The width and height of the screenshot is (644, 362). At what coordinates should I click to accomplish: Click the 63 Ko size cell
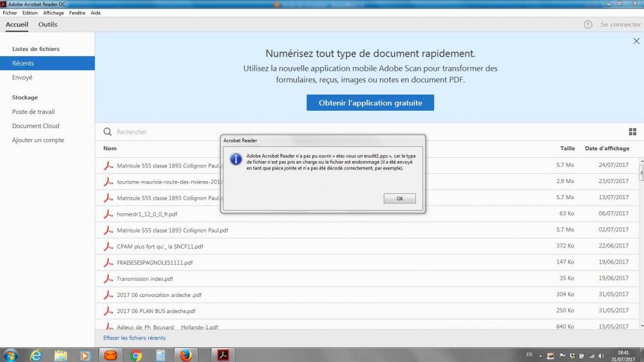click(566, 213)
